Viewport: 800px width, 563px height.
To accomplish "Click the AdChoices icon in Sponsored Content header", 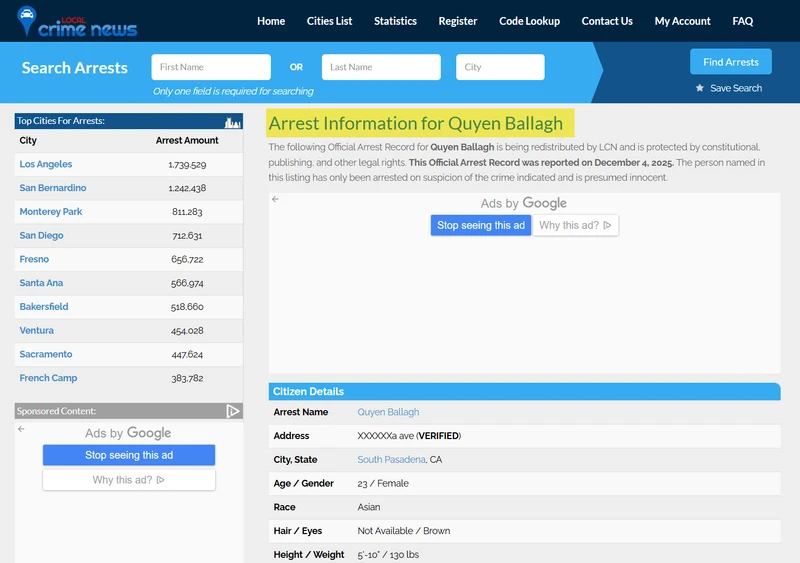I will [233, 411].
